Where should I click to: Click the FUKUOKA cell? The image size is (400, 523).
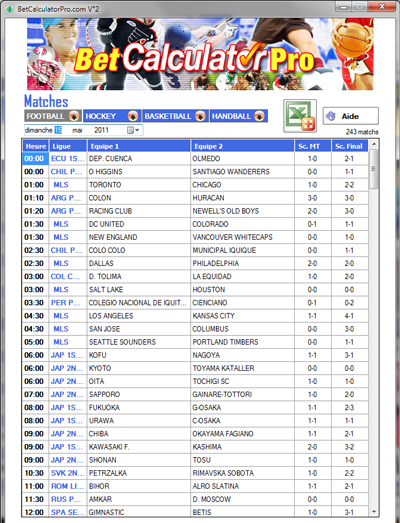139,408
